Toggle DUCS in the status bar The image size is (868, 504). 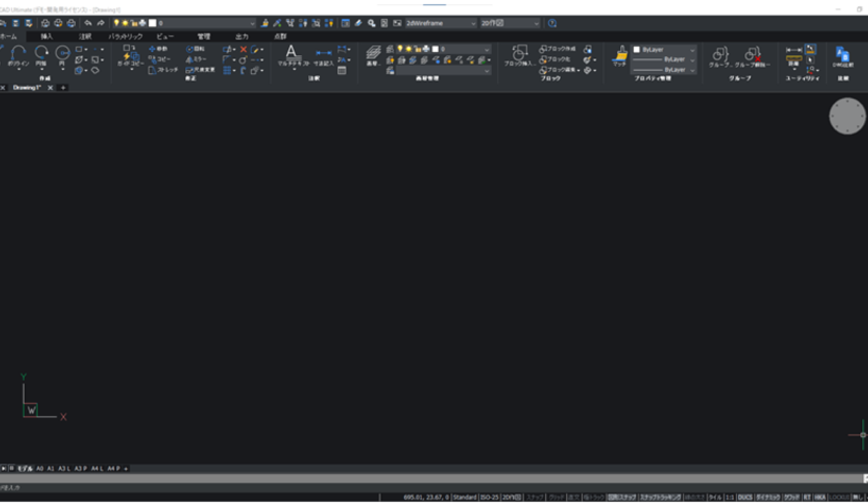coord(745,497)
